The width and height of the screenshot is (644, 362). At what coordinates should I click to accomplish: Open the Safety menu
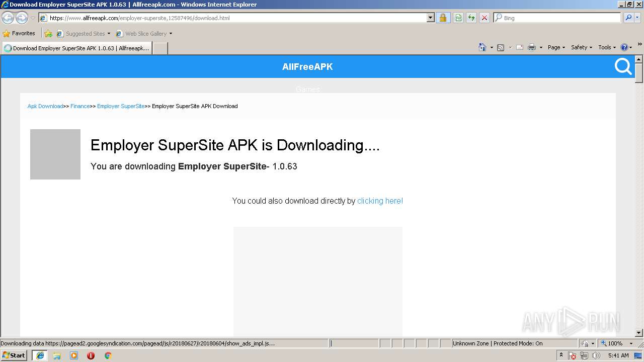(582, 47)
